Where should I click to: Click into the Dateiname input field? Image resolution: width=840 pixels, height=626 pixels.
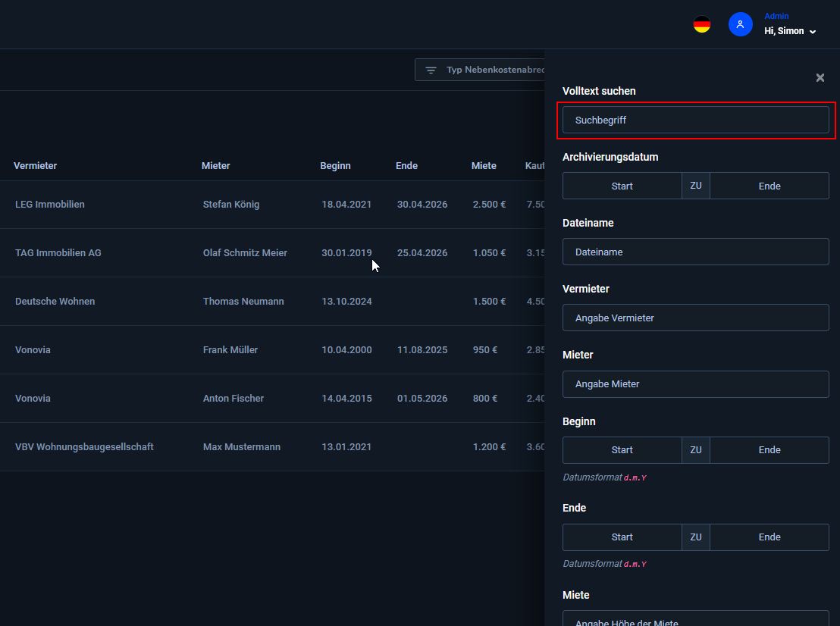695,252
